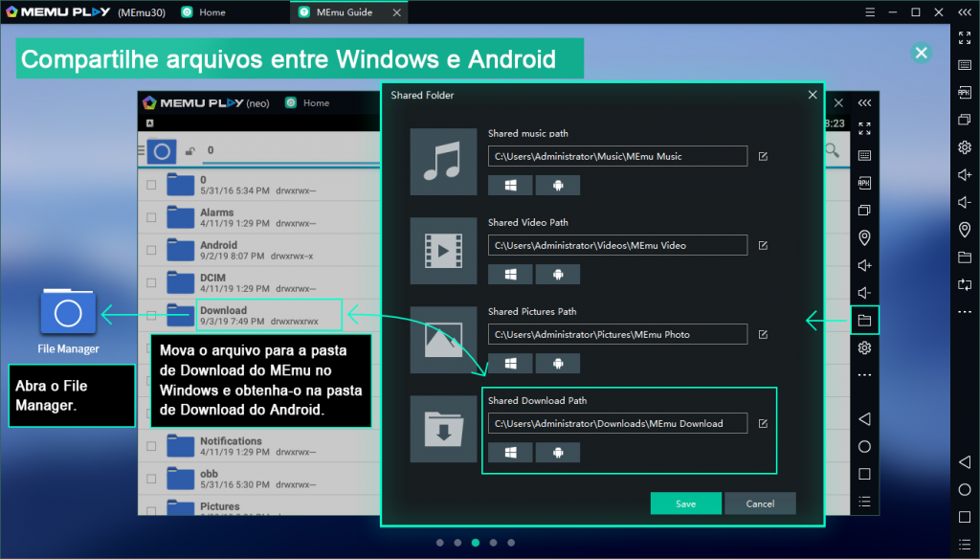Open the GPS location simulator icon
The height and width of the screenshot is (559, 980).
[965, 230]
